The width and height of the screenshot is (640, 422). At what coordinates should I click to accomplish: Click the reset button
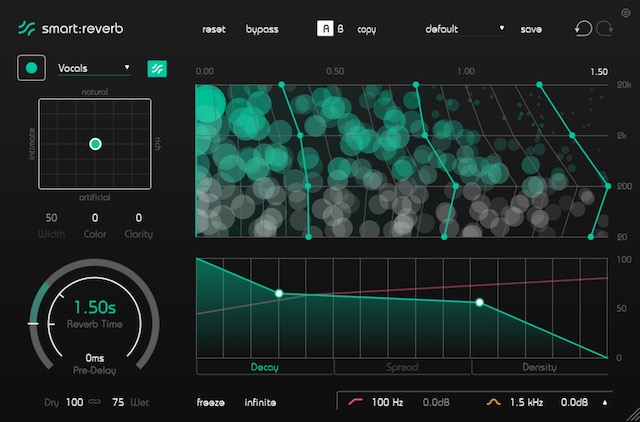214,29
